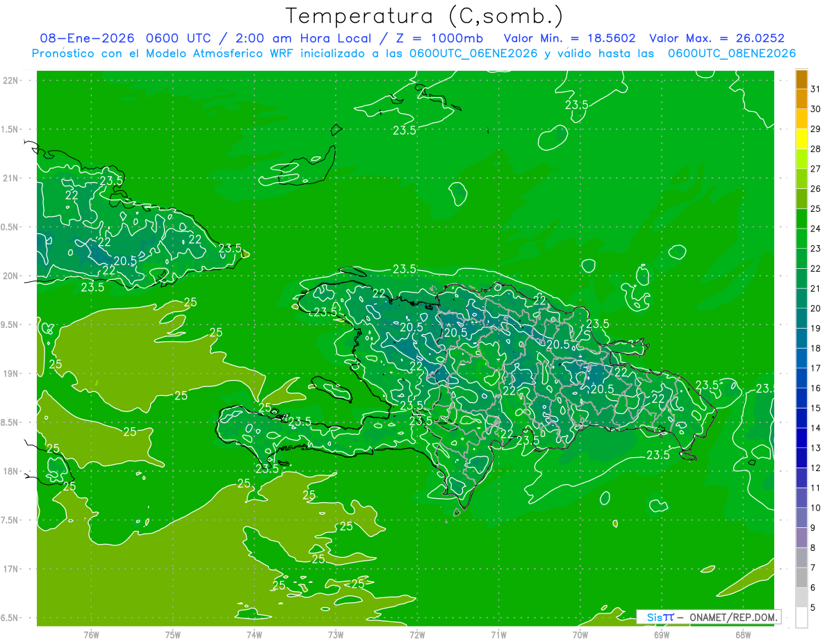
Task: Click the 76W longitude axis label
Action: pos(91,634)
